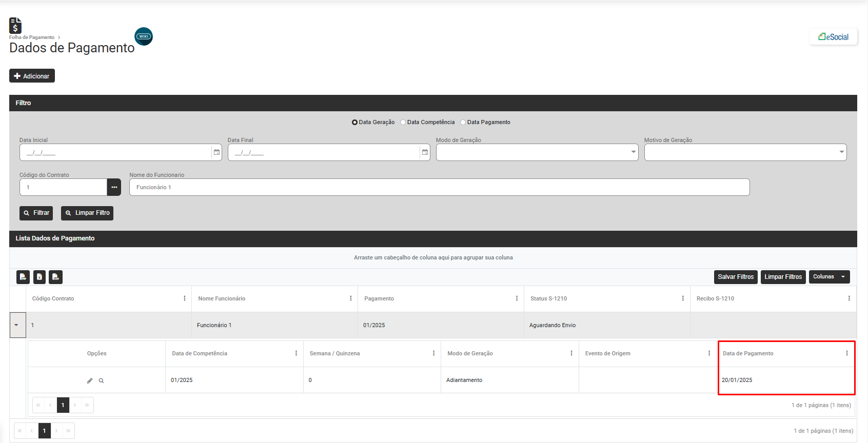Open the WIKI help badge
The height and width of the screenshot is (443, 868).
click(144, 36)
